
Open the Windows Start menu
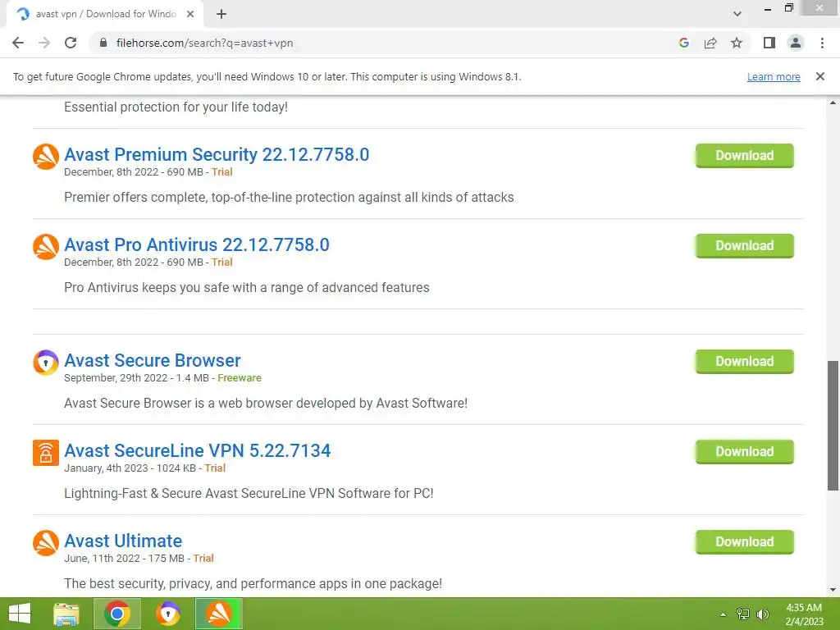tap(20, 614)
